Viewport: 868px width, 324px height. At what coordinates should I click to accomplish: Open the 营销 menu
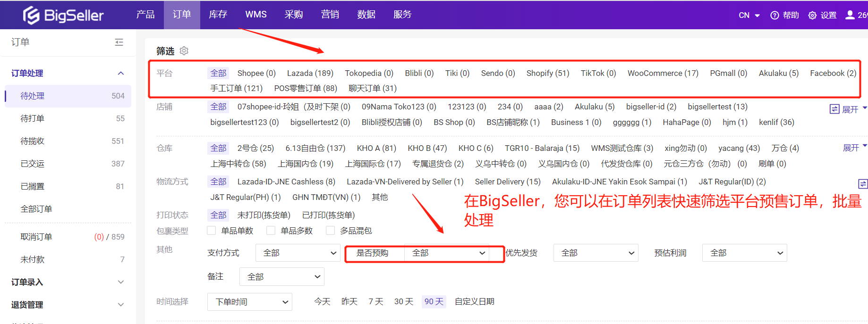click(x=330, y=15)
